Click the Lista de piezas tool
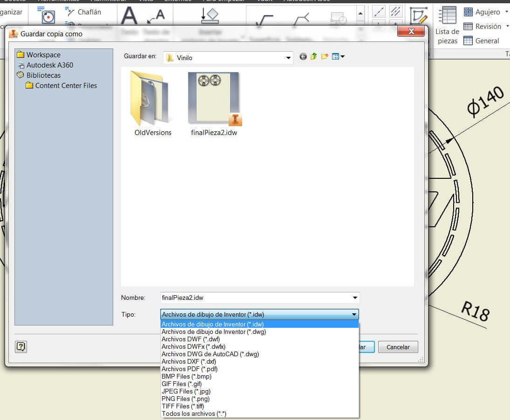Viewport: 510px width, 420px height. pyautogui.click(x=447, y=25)
